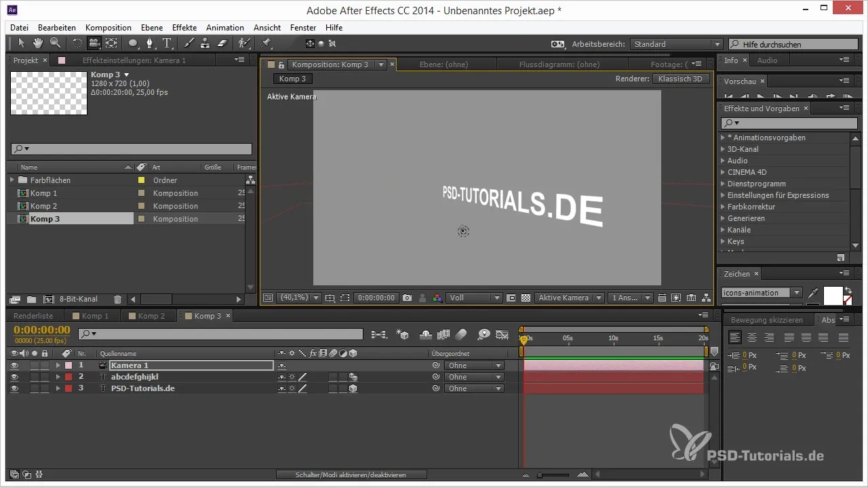Image resolution: width=868 pixels, height=488 pixels.
Task: Select the Zoom magnifier tool
Action: (55, 43)
